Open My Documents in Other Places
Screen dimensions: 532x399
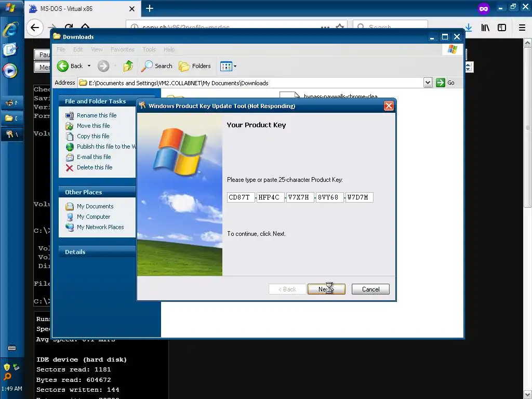(95, 206)
